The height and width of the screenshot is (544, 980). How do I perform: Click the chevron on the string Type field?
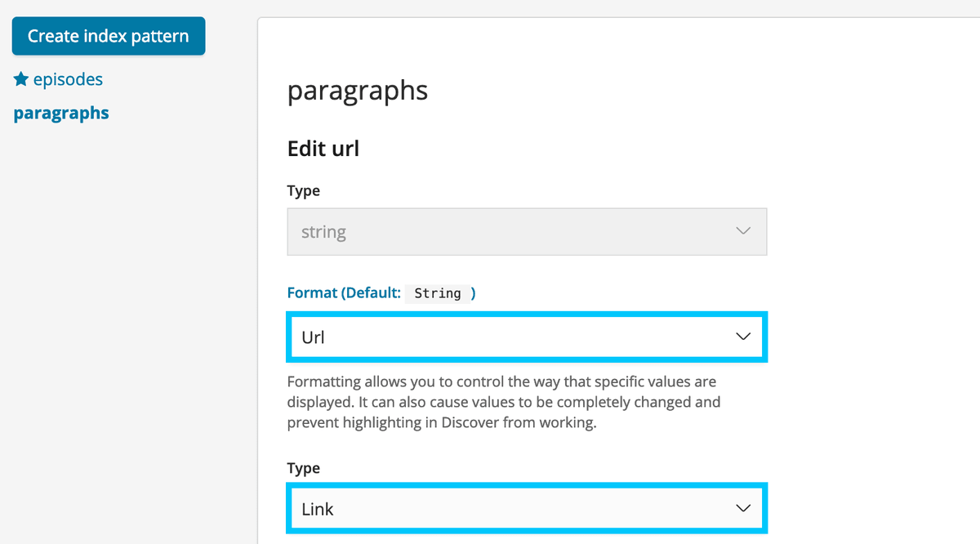(x=743, y=231)
